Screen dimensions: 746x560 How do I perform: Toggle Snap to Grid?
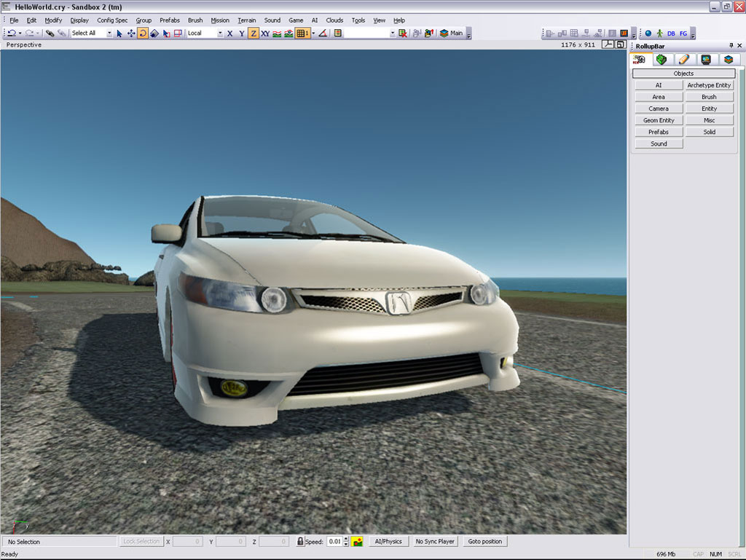pyautogui.click(x=301, y=33)
